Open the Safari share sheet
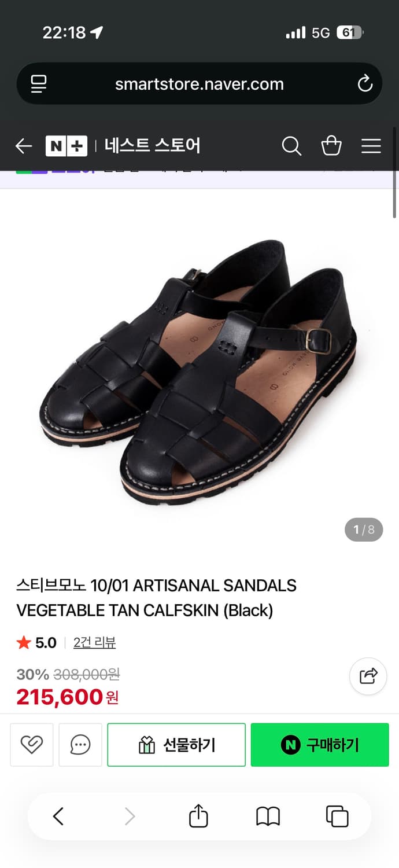 click(x=198, y=816)
